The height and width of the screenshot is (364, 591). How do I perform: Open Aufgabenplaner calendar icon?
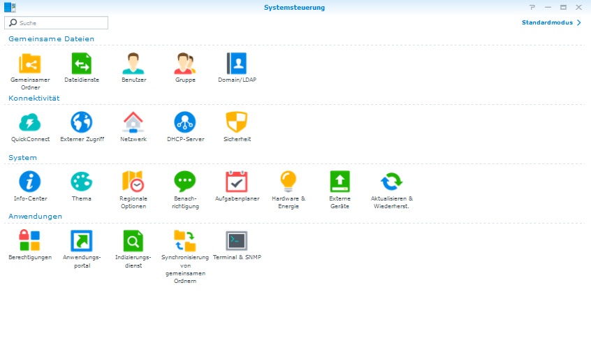tap(237, 182)
